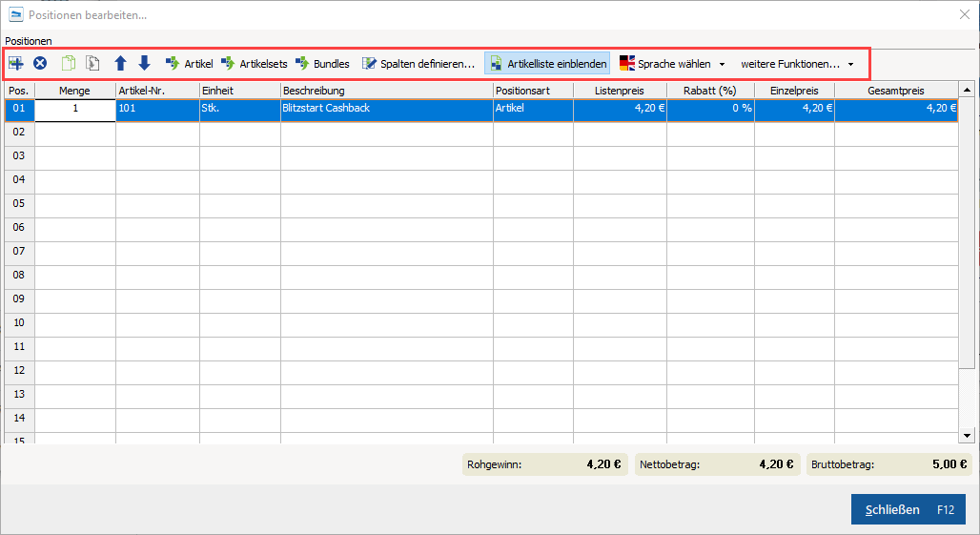Select row header 01
This screenshot has width=980, height=535.
tap(19, 108)
